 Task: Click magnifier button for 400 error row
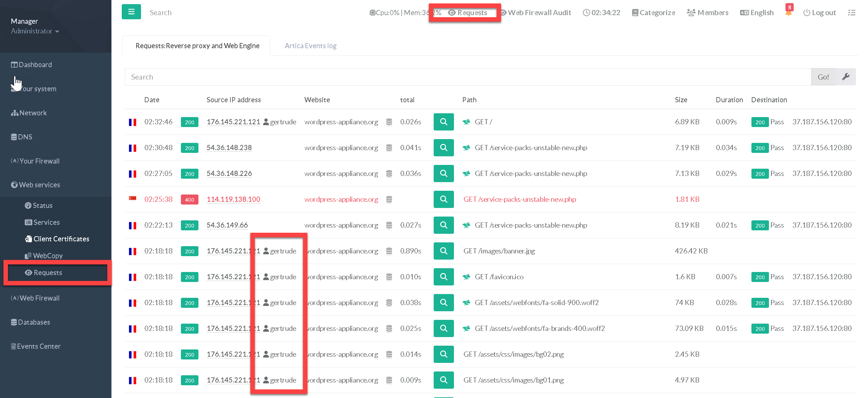(x=443, y=199)
